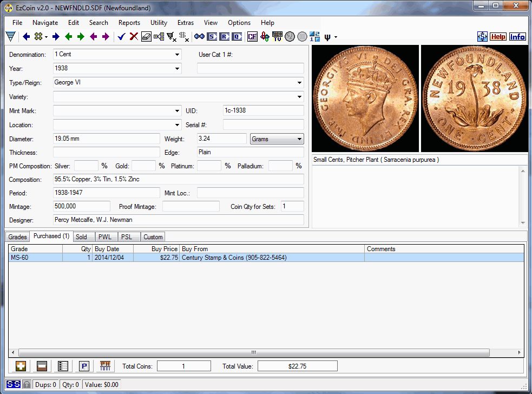Click the eraser clear icon in toolbar

146,37
